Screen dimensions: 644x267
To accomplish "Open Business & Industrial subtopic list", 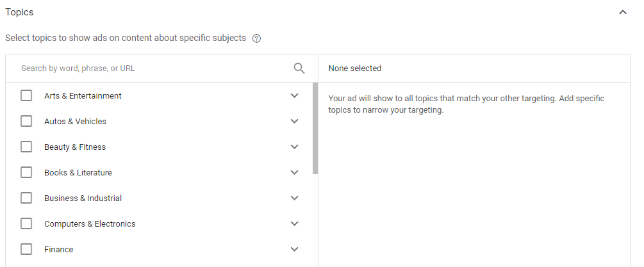I will click(x=294, y=198).
